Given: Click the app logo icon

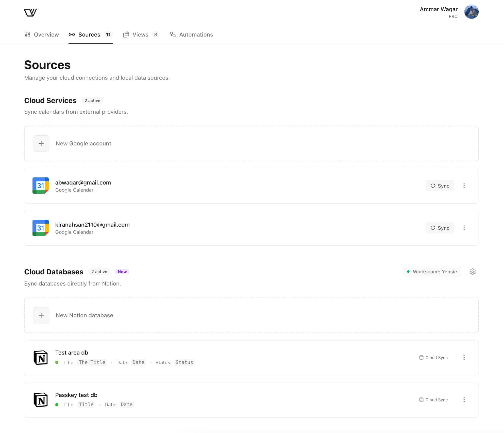Looking at the screenshot, I should (30, 12).
